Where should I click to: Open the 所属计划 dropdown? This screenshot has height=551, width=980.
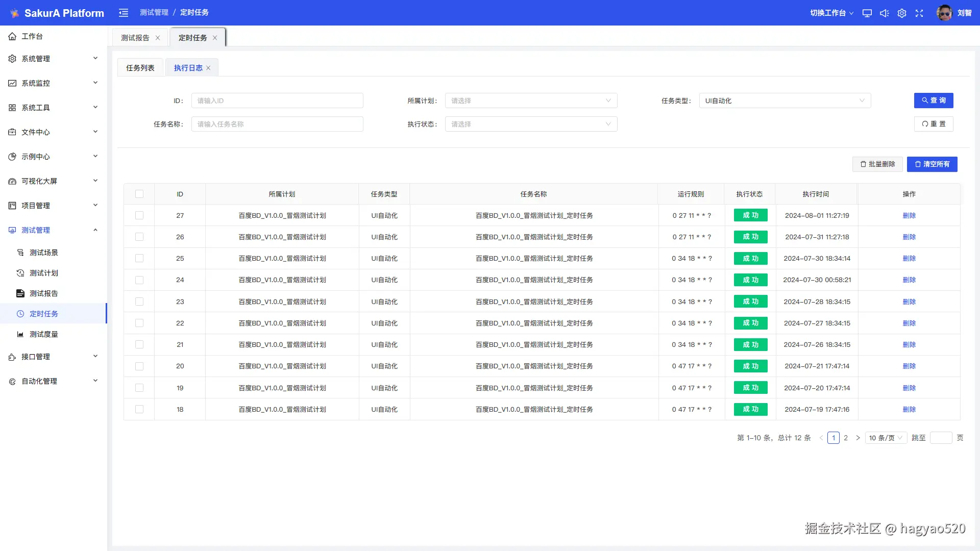531,101
